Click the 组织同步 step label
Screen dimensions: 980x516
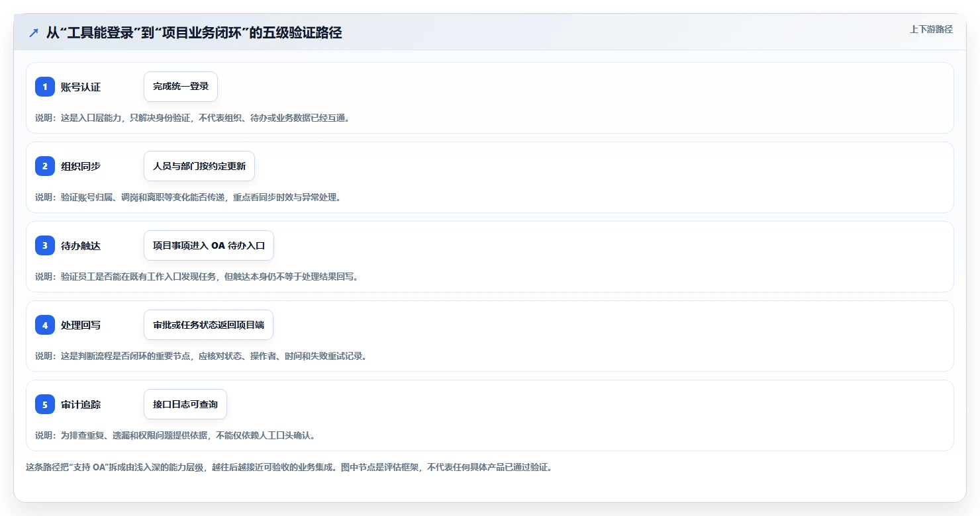click(x=81, y=166)
